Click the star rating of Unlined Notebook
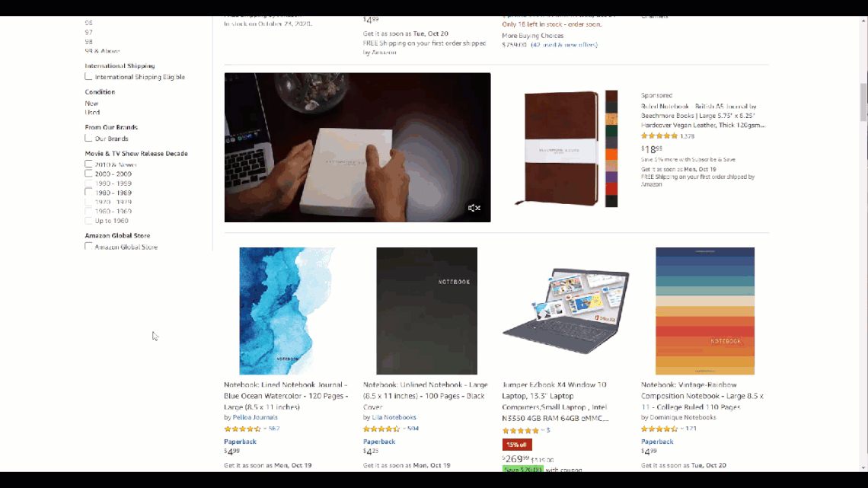This screenshot has height=488, width=868. 381,429
